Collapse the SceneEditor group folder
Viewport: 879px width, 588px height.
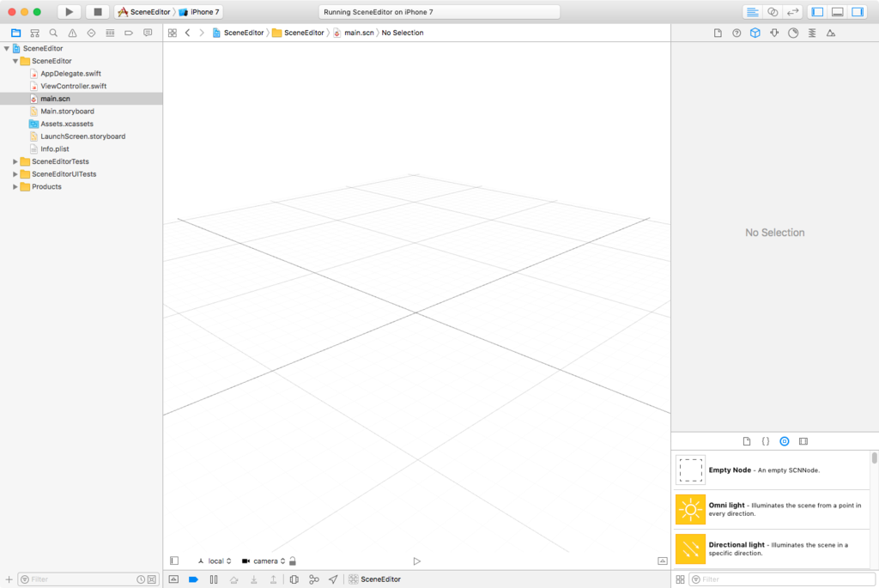pyautogui.click(x=15, y=61)
